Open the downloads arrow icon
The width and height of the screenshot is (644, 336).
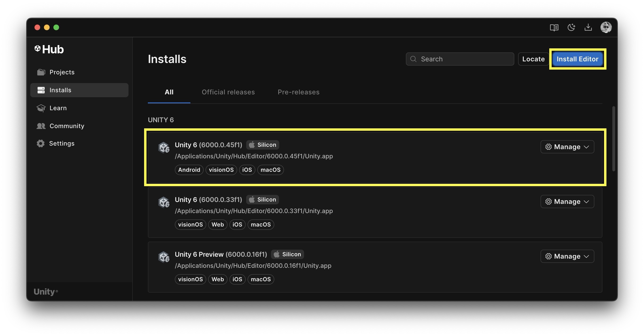588,27
